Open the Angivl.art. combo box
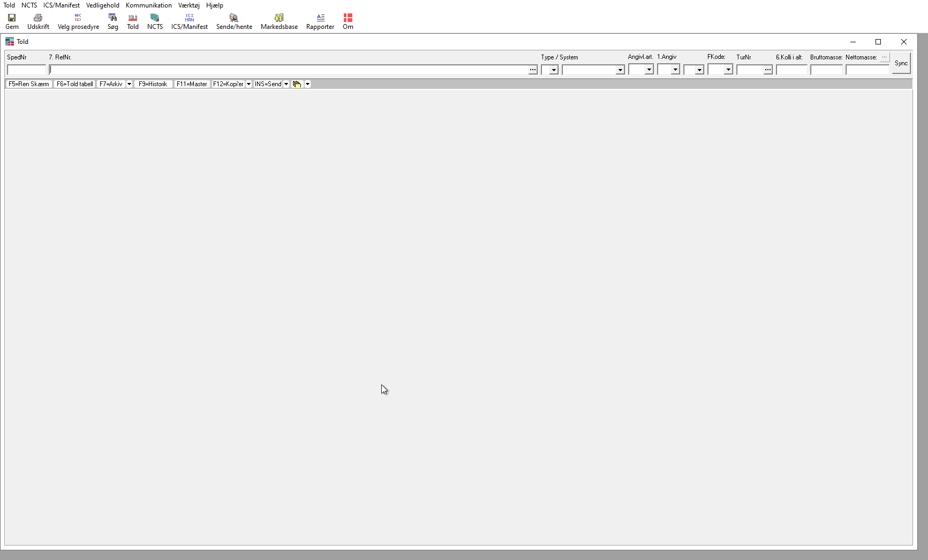Image resolution: width=928 pixels, height=560 pixels. (x=648, y=70)
